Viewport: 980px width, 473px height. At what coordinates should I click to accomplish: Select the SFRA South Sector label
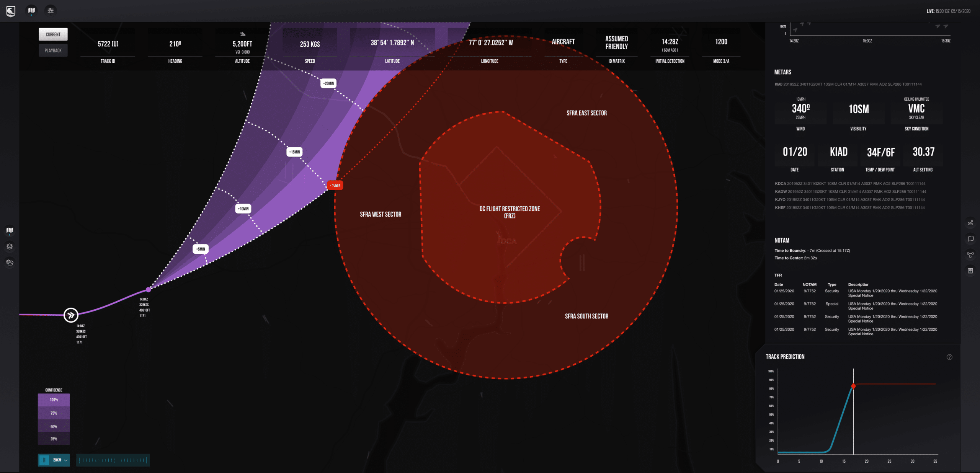(x=586, y=316)
